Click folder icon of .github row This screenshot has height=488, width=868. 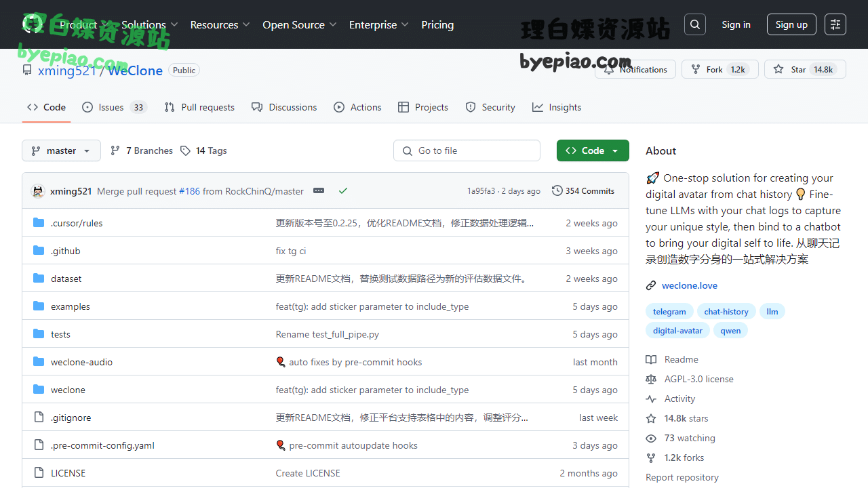(x=39, y=250)
